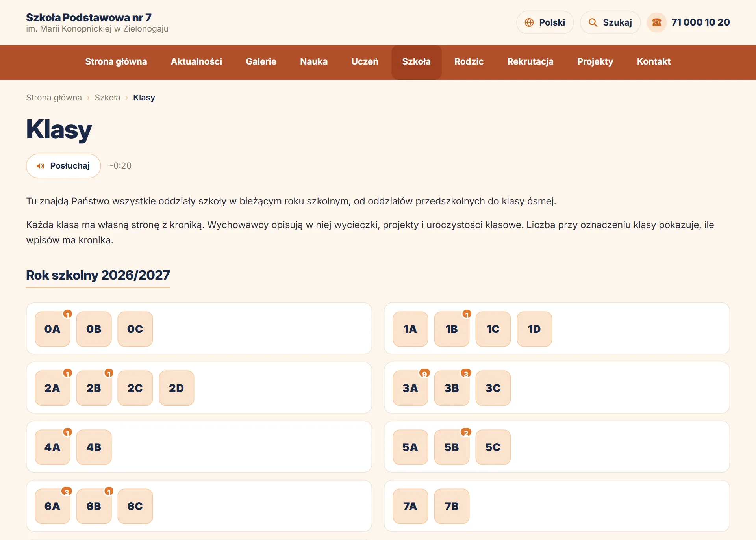Click the badge on class 5B
This screenshot has width=756, height=540.
tap(466, 432)
